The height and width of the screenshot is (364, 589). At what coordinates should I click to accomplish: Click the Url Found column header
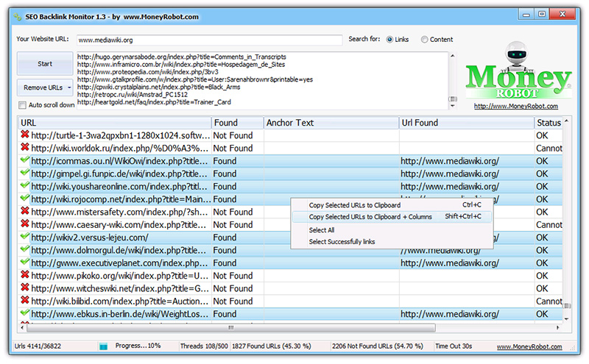pyautogui.click(x=467, y=123)
